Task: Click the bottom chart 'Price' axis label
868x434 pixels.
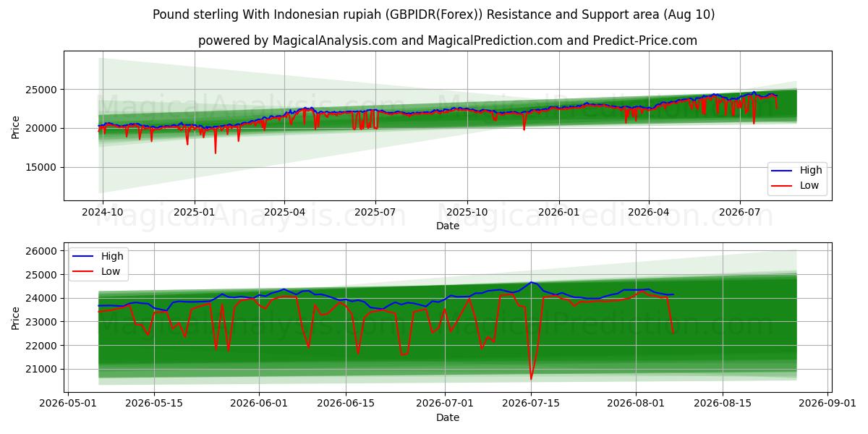Action: coord(16,317)
